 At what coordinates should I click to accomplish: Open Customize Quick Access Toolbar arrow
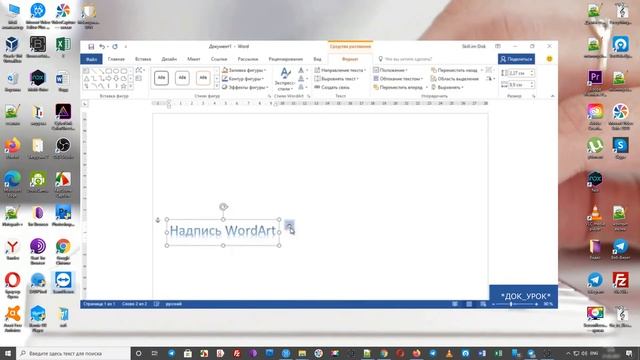pyautogui.click(x=126, y=47)
